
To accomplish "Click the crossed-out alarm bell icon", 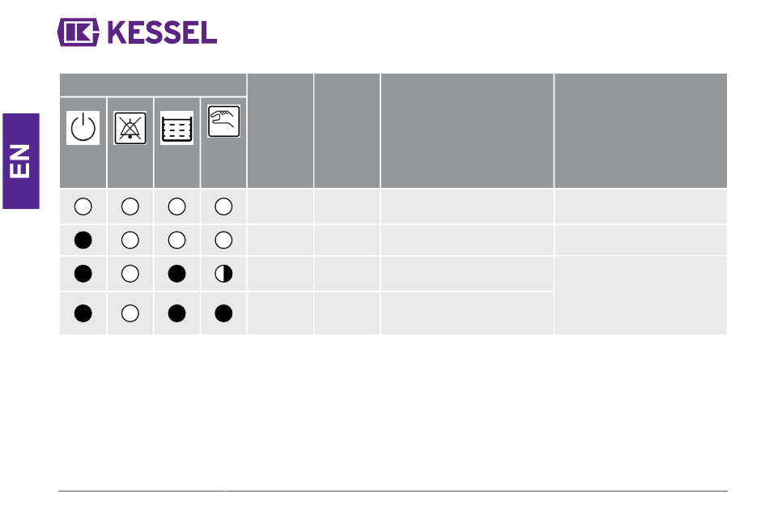I will tap(130, 128).
